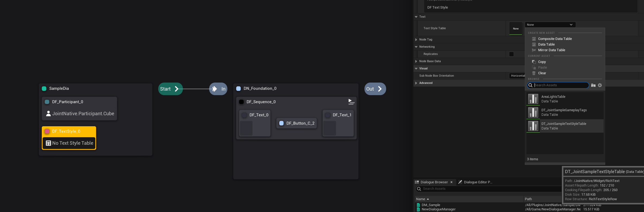Switch to the Dialogue Browser tab

click(434, 182)
